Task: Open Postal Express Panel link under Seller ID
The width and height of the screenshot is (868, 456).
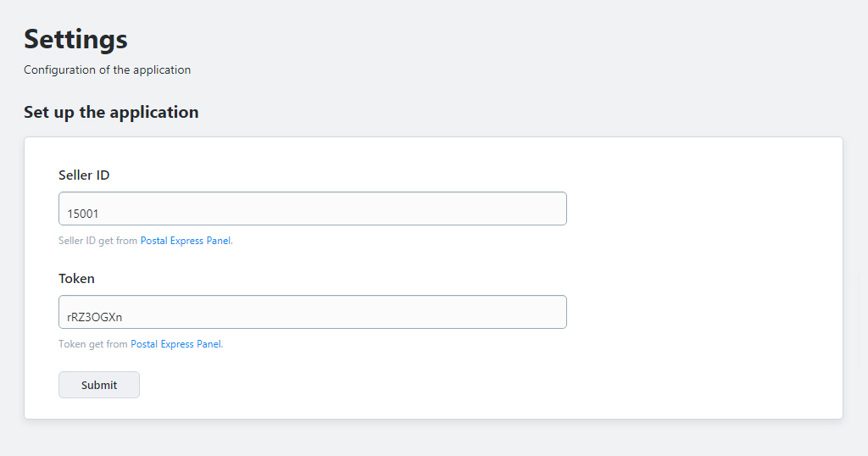Action: [x=186, y=241]
